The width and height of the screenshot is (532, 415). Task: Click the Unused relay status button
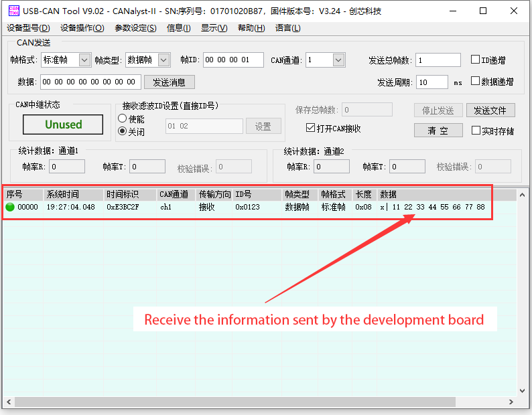click(63, 124)
